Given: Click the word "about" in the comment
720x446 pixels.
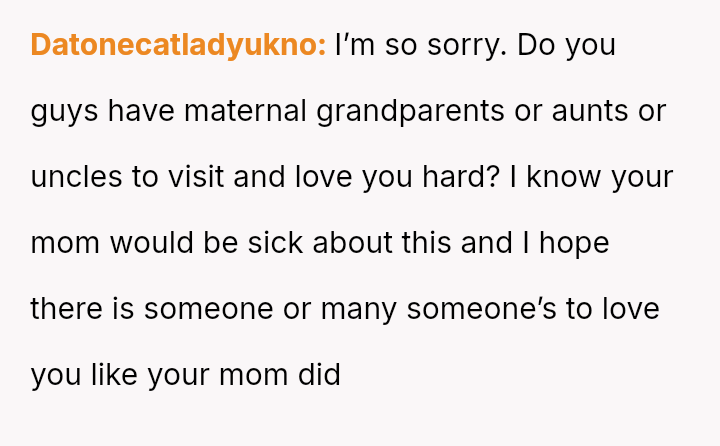Looking at the screenshot, I should 352,243.
